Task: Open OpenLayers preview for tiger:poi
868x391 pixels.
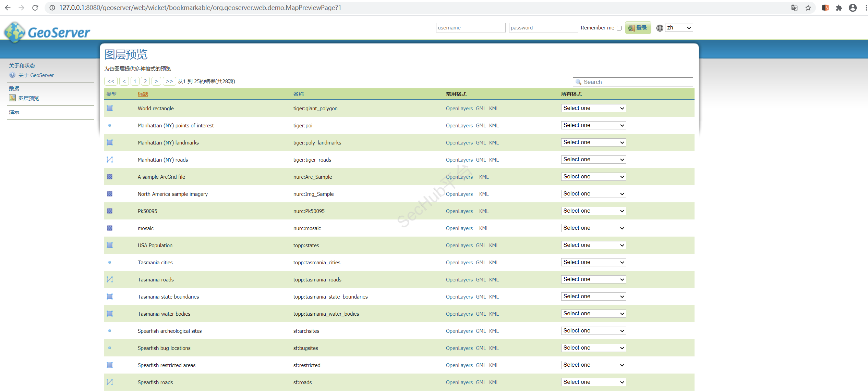Action: point(459,126)
